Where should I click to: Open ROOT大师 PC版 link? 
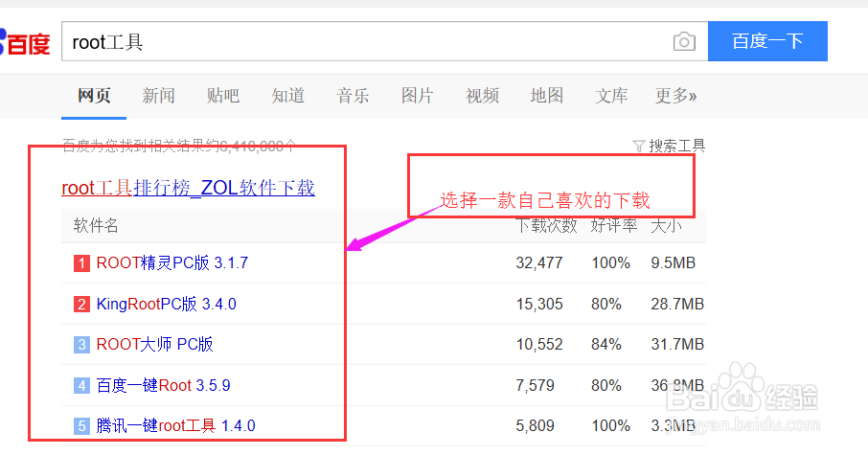[154, 344]
